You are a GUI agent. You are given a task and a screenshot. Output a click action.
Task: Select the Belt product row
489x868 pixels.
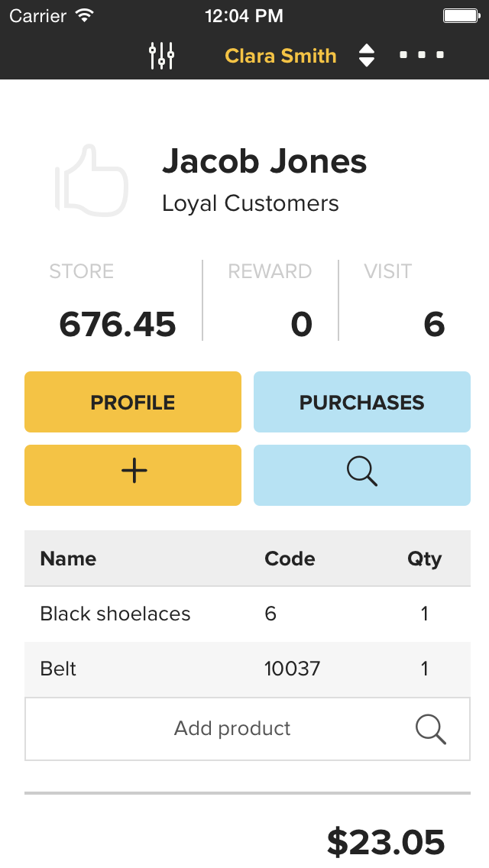(248, 669)
